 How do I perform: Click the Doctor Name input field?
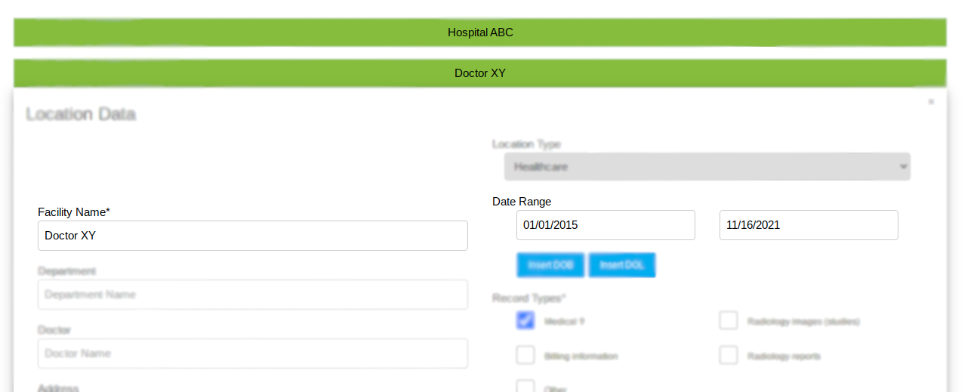pyautogui.click(x=252, y=353)
